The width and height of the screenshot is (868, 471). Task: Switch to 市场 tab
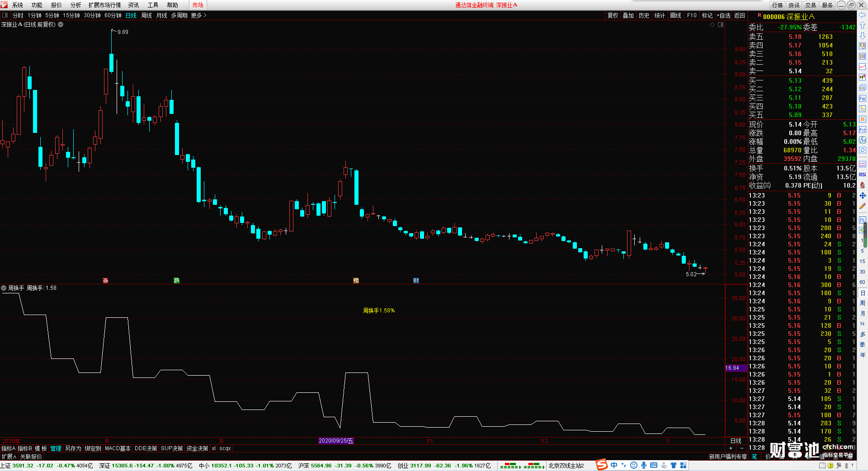coord(198,5)
